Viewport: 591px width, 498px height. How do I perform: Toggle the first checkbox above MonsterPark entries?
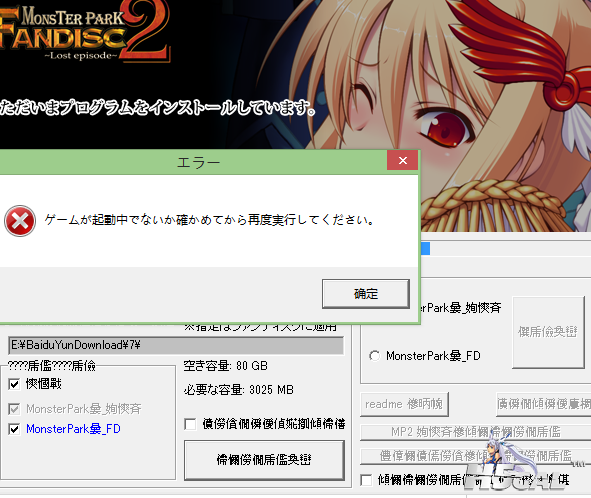[x=14, y=384]
